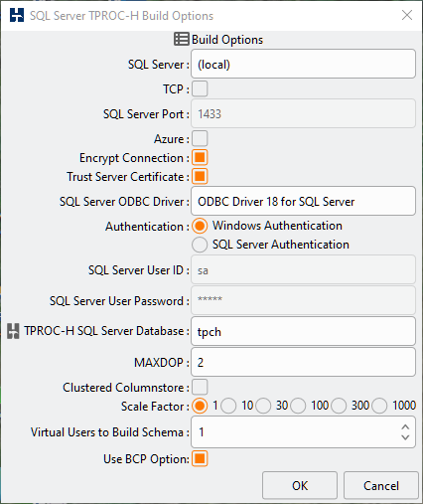Select Scale Factor 100
The height and width of the screenshot is (504, 423).
click(x=298, y=406)
